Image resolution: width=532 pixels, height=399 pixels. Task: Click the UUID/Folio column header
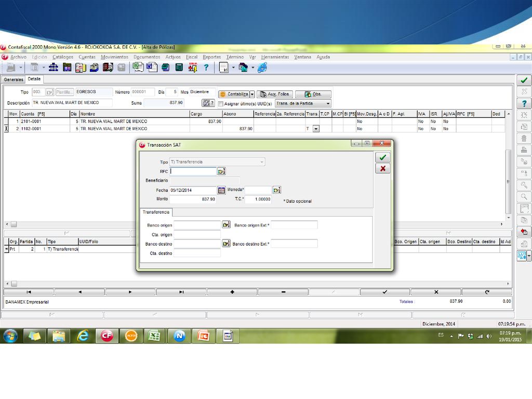(107, 242)
